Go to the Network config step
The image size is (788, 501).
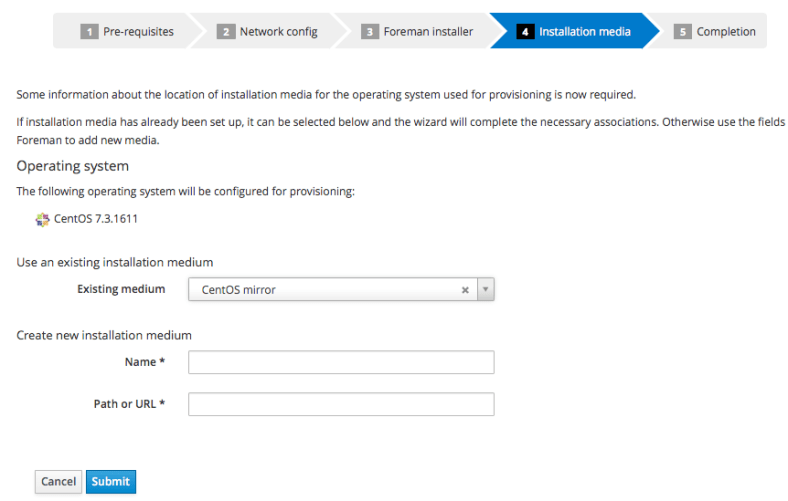pos(278,32)
